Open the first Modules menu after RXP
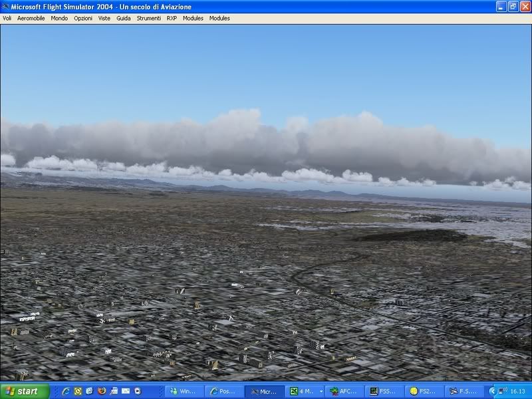Screen dimensions: 532x399 tap(193, 19)
